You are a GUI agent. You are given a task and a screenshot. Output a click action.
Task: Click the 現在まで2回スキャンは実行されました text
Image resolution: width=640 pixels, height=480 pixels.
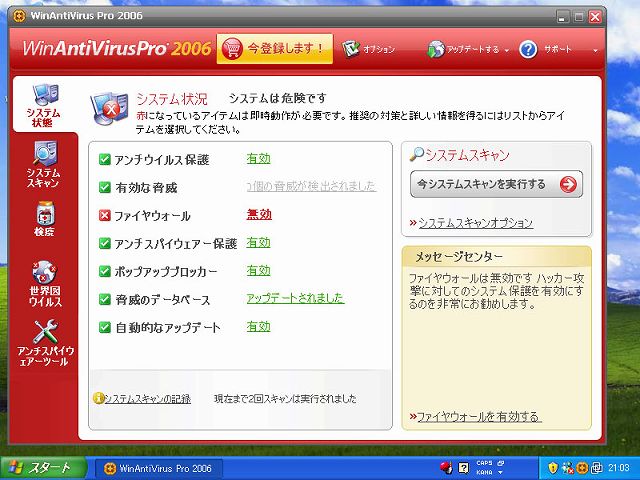tap(285, 399)
